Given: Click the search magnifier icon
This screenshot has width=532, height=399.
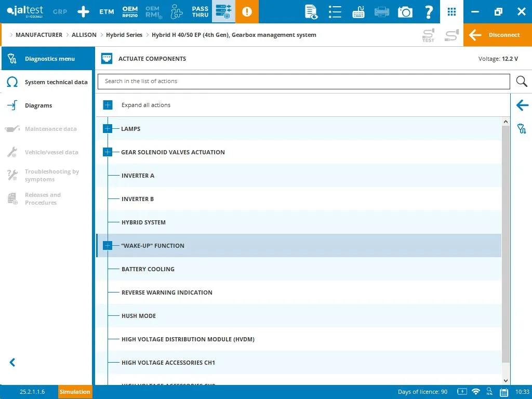Looking at the screenshot, I should tap(522, 82).
